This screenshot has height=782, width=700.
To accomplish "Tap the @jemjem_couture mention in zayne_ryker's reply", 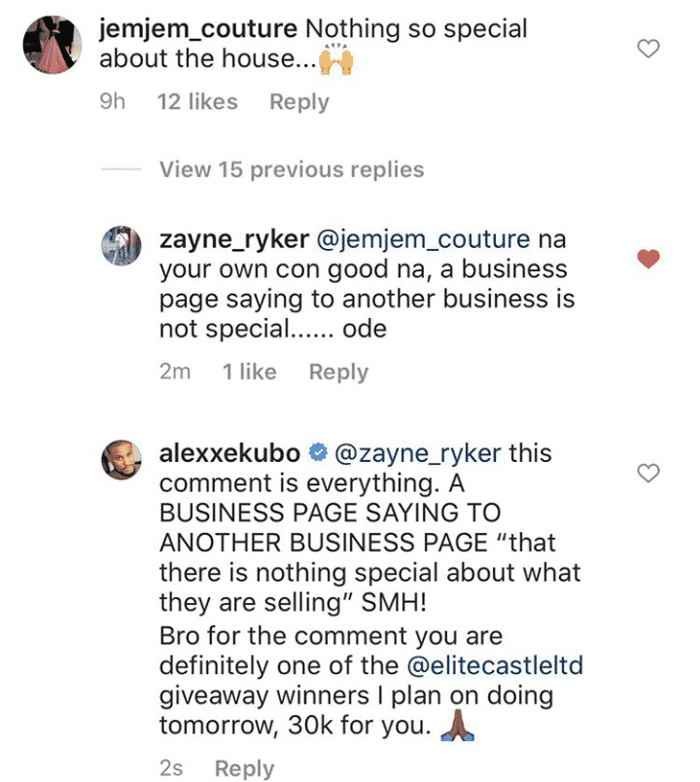I will (423, 239).
